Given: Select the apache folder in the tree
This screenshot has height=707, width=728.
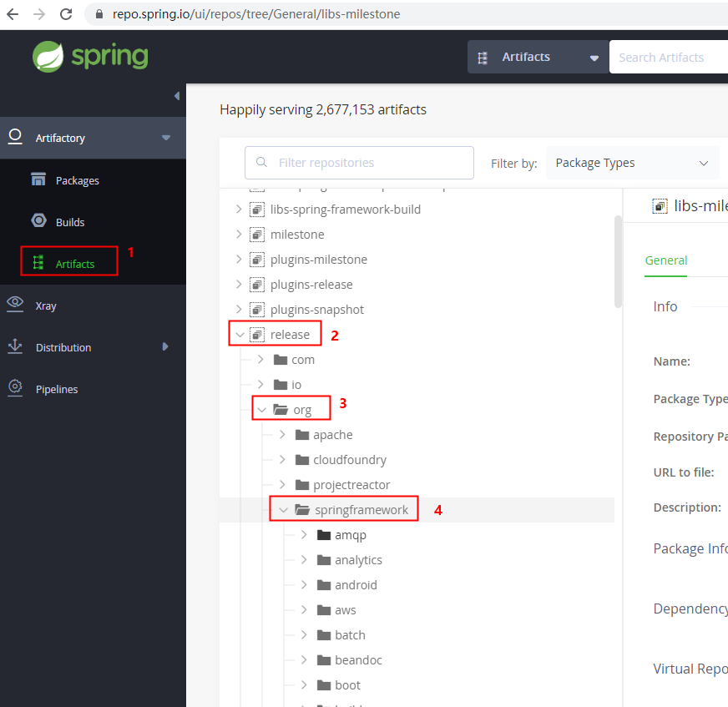Looking at the screenshot, I should coord(332,434).
